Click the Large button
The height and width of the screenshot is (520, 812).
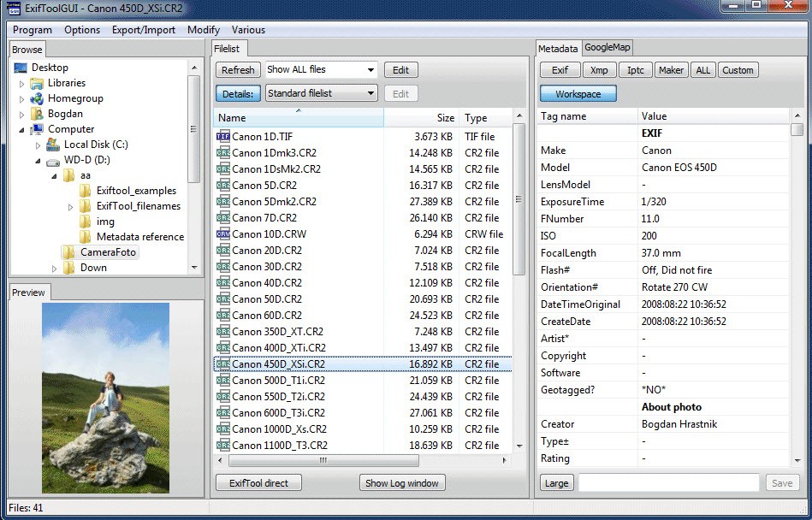(x=557, y=482)
